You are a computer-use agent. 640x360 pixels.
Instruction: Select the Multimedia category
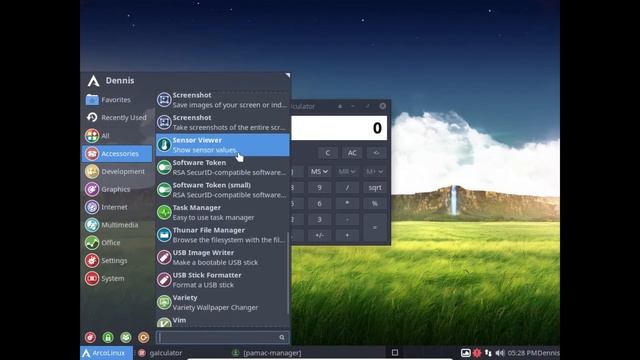117,225
